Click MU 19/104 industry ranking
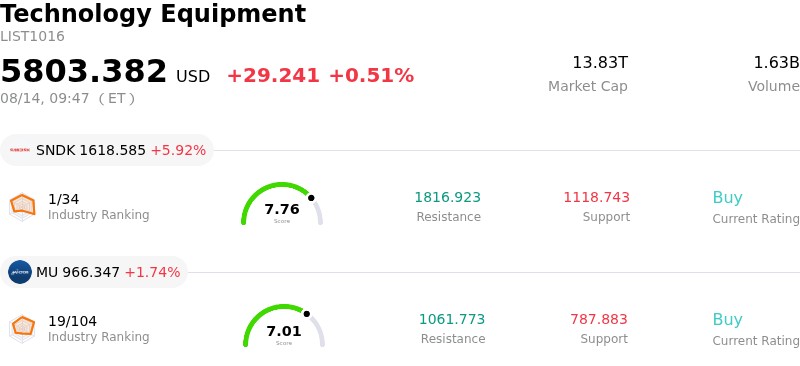The image size is (800, 366). tap(72, 321)
